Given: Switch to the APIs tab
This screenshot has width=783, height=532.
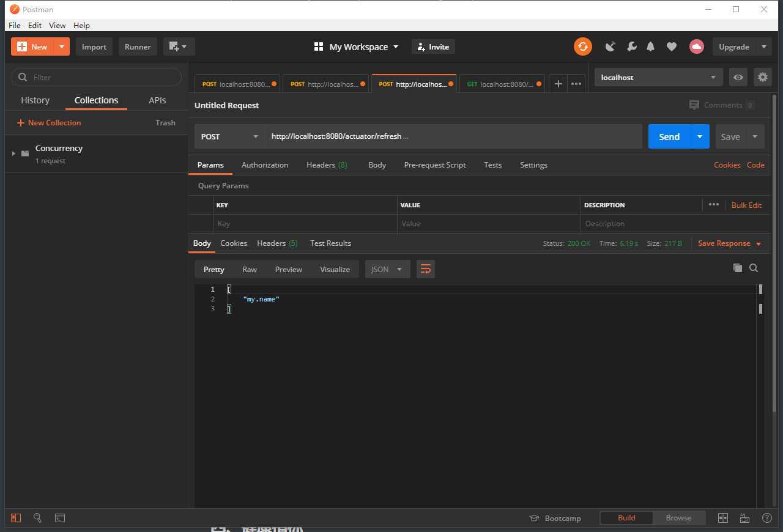Looking at the screenshot, I should point(157,100).
